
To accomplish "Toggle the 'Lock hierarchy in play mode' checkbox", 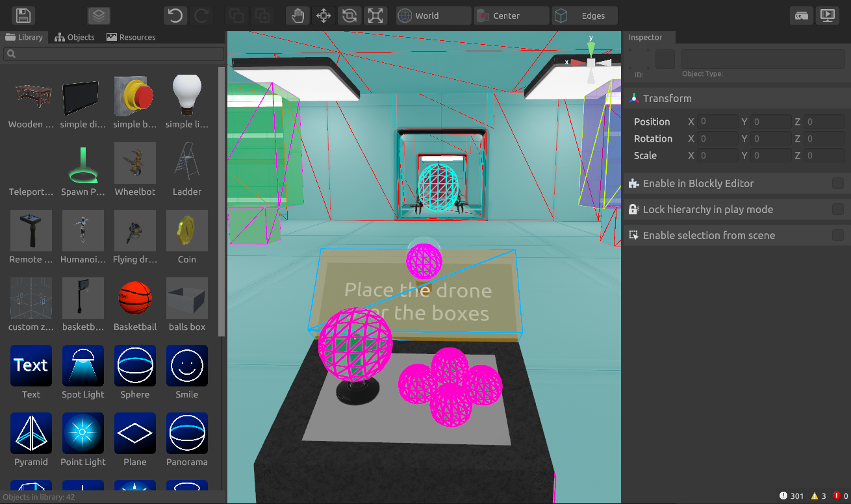I will tap(838, 210).
